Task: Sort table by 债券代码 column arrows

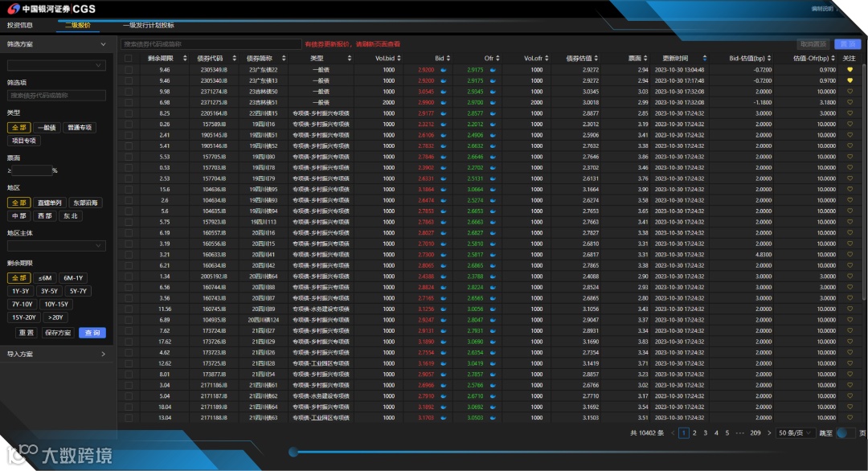Action: pos(234,58)
